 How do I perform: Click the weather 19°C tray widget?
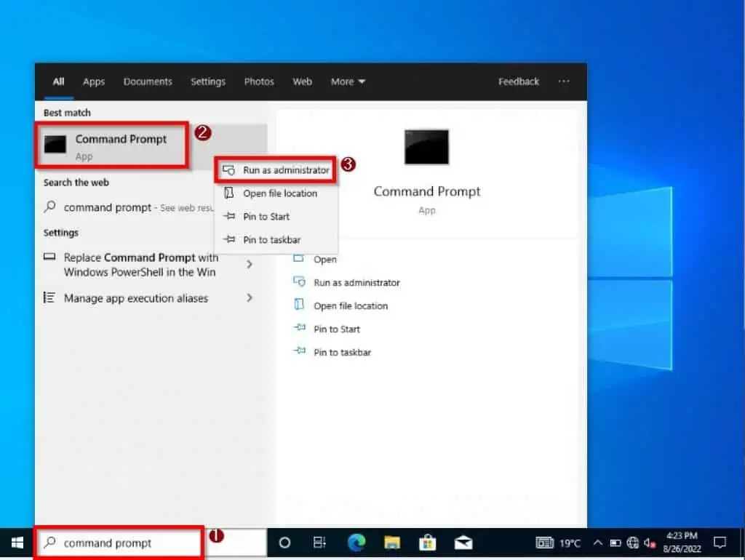[x=558, y=543]
